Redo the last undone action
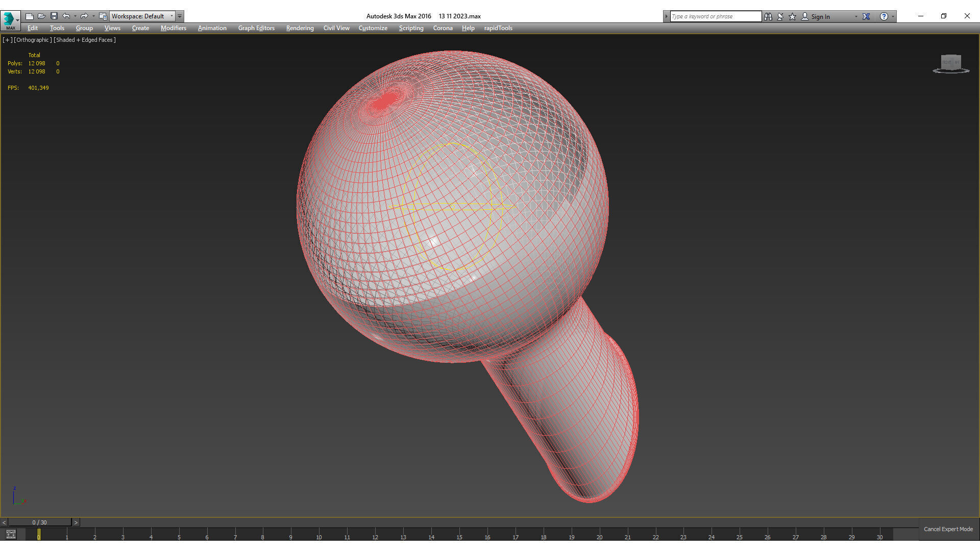 [84, 16]
